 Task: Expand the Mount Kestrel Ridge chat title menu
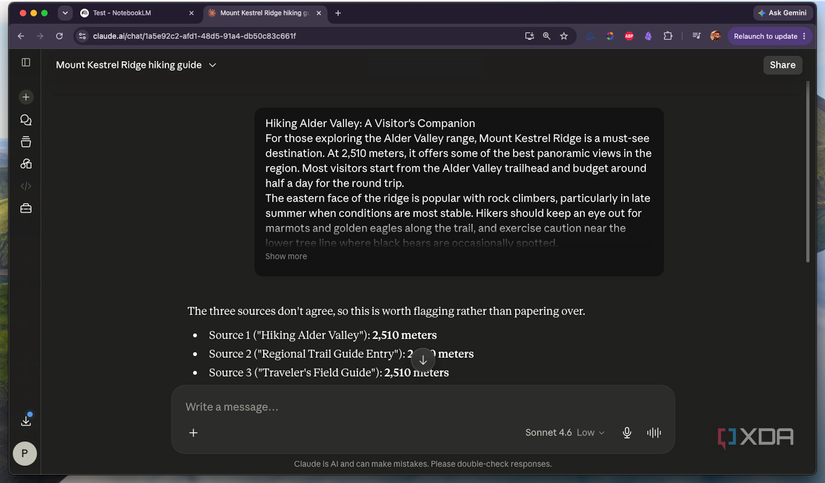136,65
